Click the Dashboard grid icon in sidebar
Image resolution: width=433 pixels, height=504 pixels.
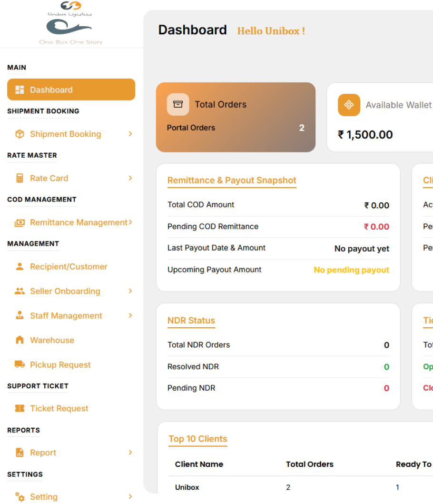tap(20, 90)
